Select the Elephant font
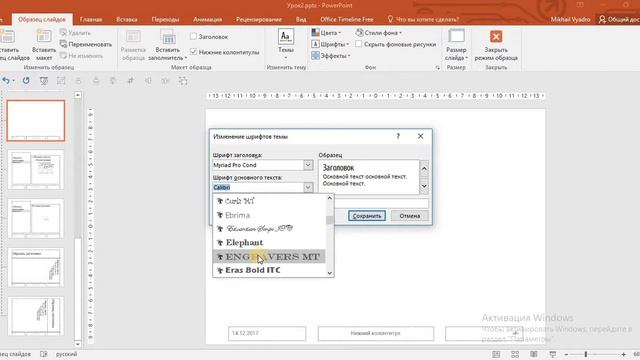This screenshot has height=360, width=640. pyautogui.click(x=269, y=242)
